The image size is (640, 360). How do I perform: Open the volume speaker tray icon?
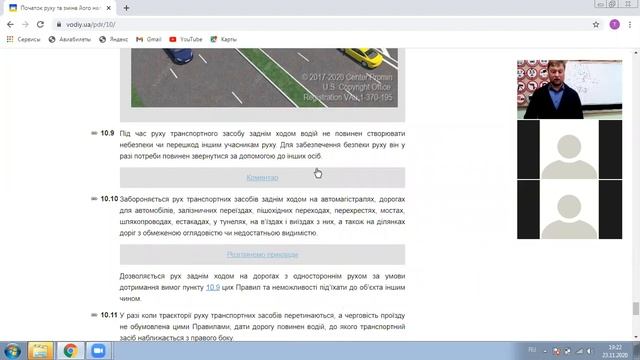click(x=590, y=351)
